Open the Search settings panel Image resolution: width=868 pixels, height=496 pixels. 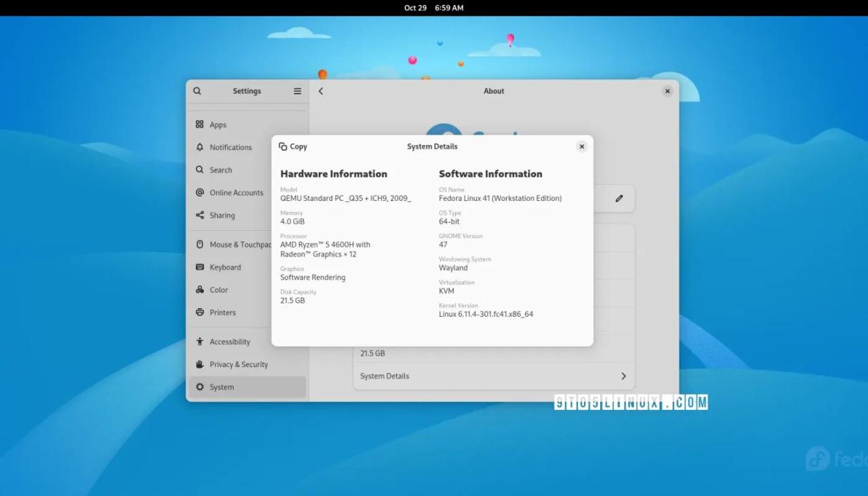point(220,170)
